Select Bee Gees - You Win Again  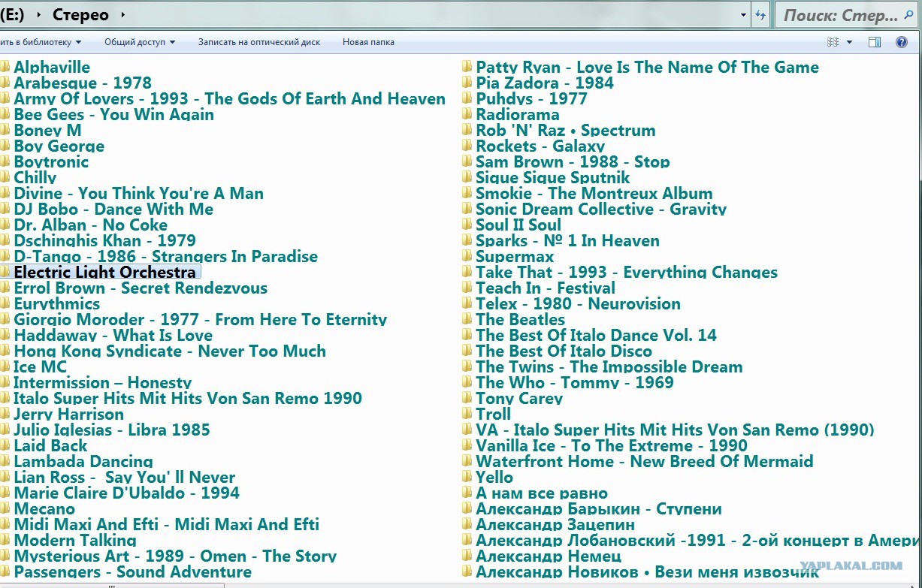coord(113,114)
